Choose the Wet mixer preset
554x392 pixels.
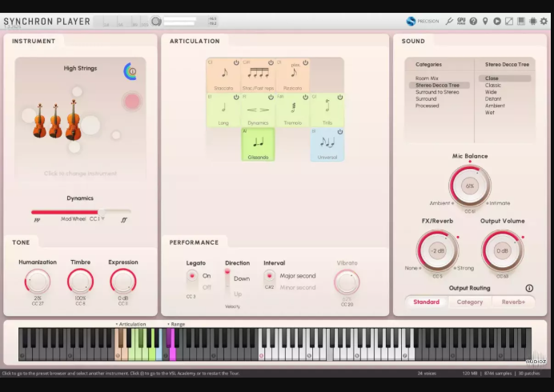490,112
